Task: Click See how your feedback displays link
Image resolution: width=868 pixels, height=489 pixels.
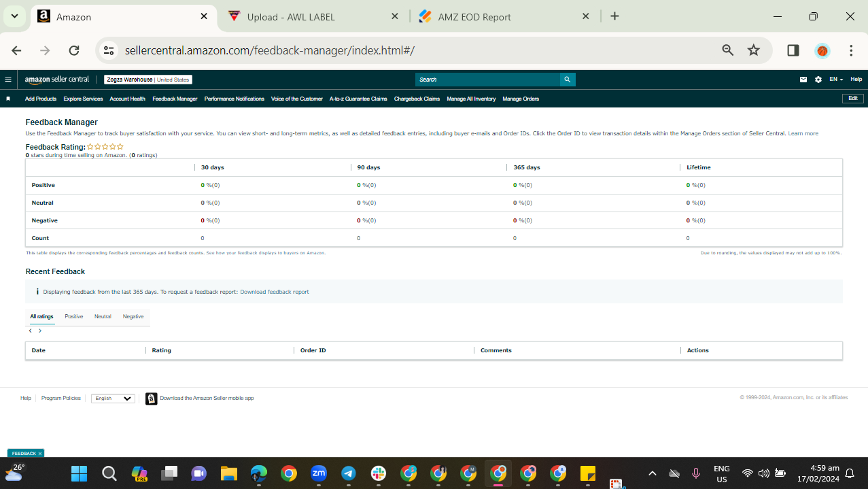Action: coord(266,253)
